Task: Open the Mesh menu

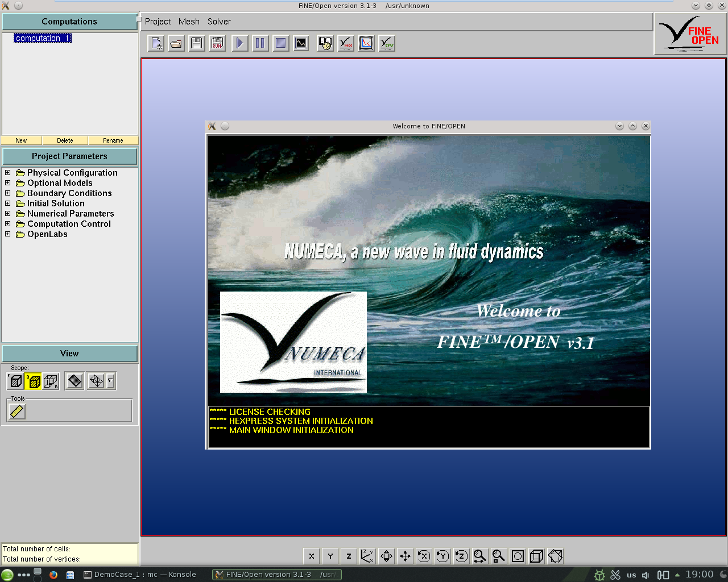Action: point(189,22)
